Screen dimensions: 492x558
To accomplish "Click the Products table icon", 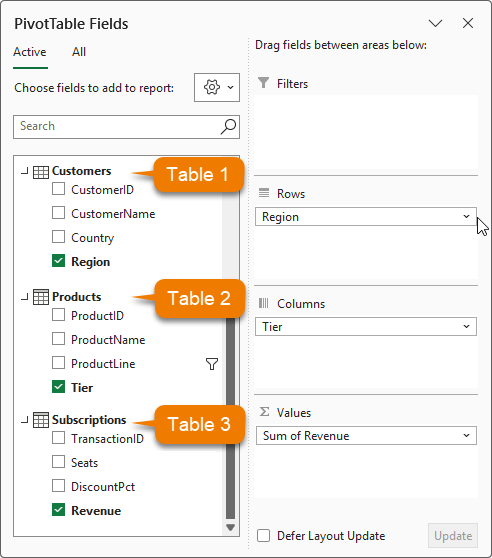I will (x=41, y=297).
